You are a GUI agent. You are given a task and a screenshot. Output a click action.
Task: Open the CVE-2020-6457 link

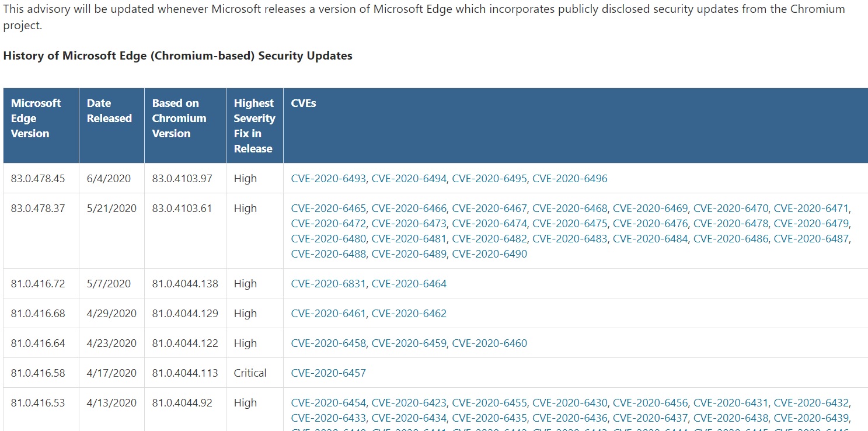click(x=329, y=373)
